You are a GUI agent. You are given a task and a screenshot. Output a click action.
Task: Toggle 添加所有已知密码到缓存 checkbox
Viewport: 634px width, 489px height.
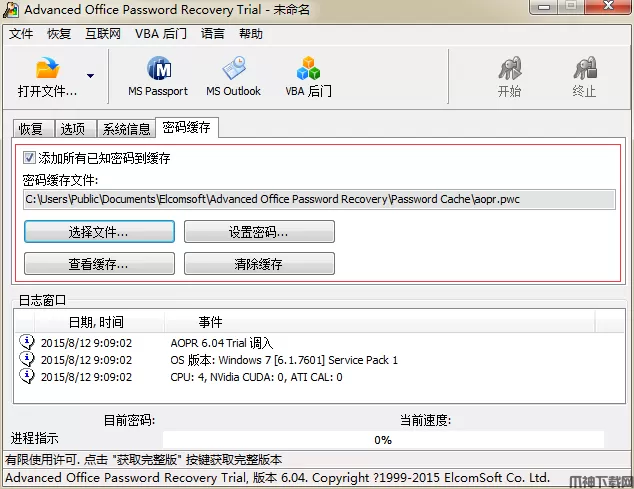coord(29,157)
